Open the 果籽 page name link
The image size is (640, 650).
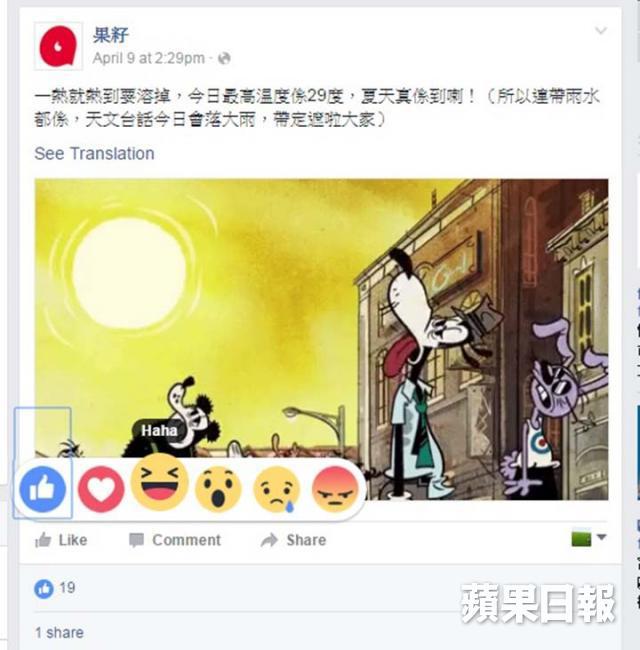(x=111, y=35)
